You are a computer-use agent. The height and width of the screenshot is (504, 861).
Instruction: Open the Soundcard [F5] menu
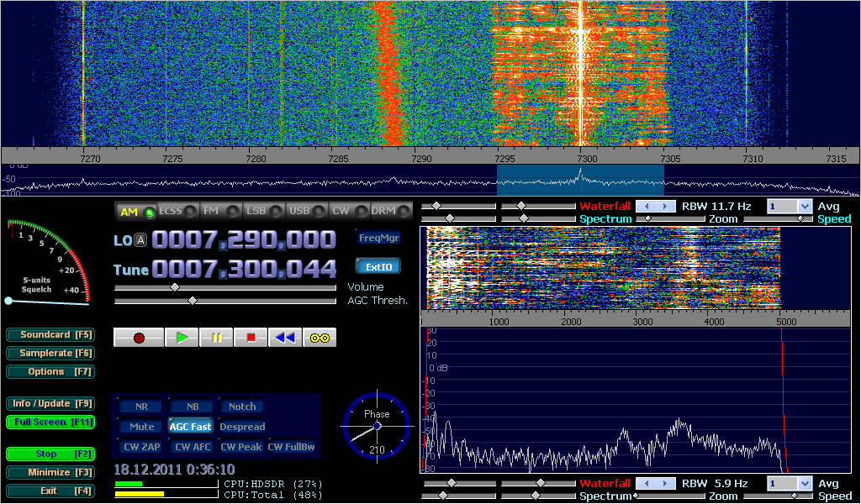(50, 334)
